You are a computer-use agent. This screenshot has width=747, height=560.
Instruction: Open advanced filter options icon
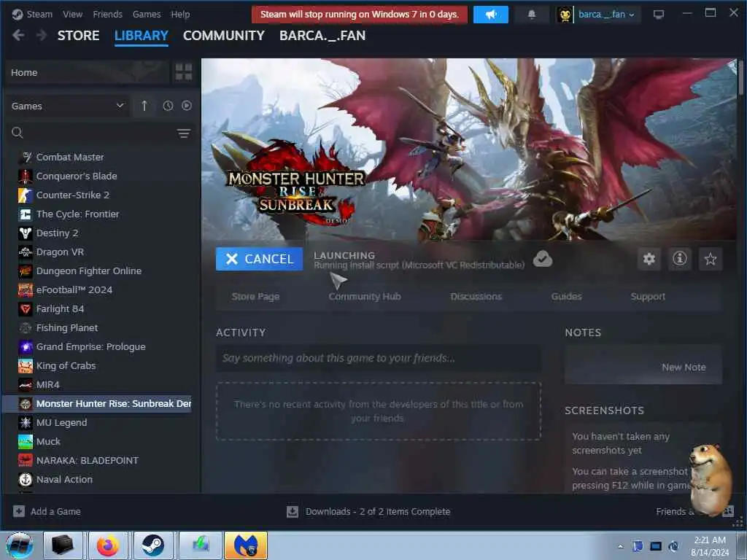pos(184,133)
